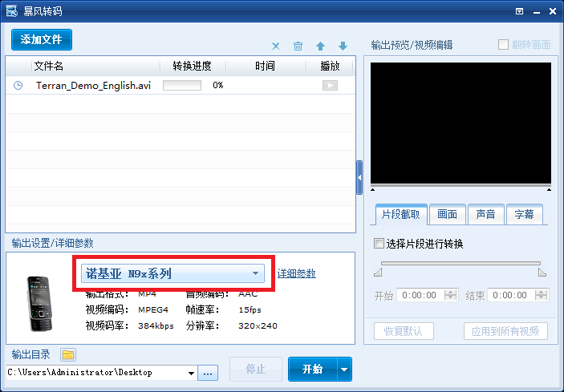
Task: Click the right clip end marker handle
Action: 542,273
